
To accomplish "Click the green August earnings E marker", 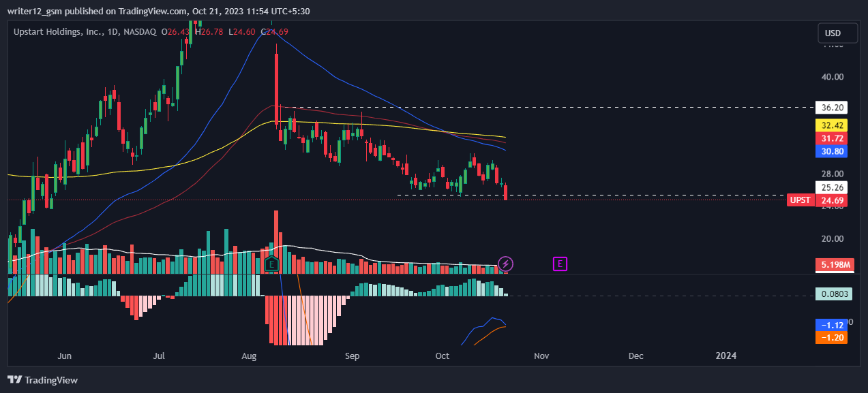I will pos(271,264).
